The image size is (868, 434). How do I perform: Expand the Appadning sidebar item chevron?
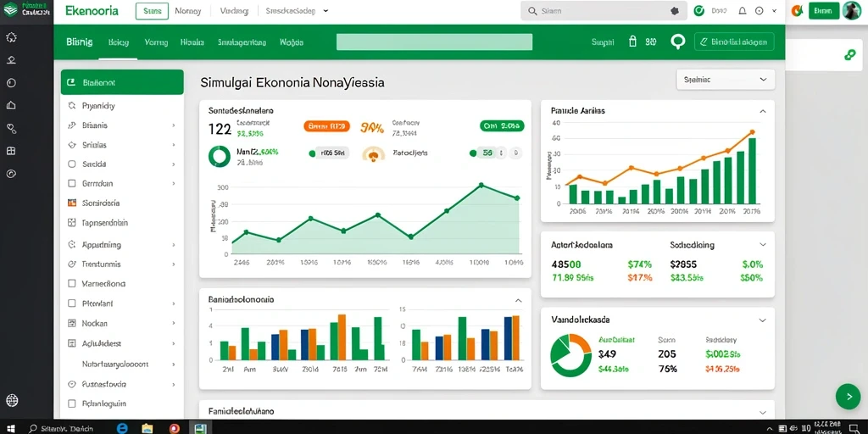[x=173, y=245]
